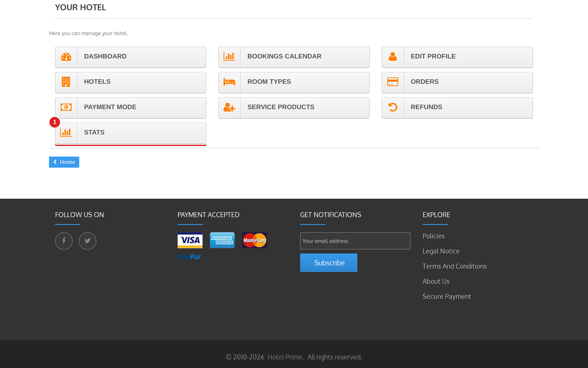Go back with the Home button
The height and width of the screenshot is (368, 588).
pos(64,162)
